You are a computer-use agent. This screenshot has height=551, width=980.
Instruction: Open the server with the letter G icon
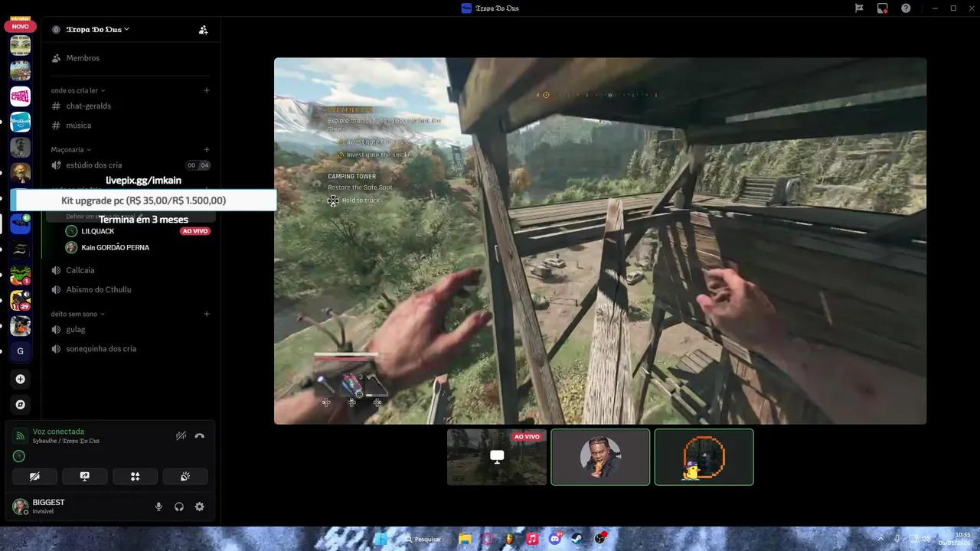pos(21,351)
